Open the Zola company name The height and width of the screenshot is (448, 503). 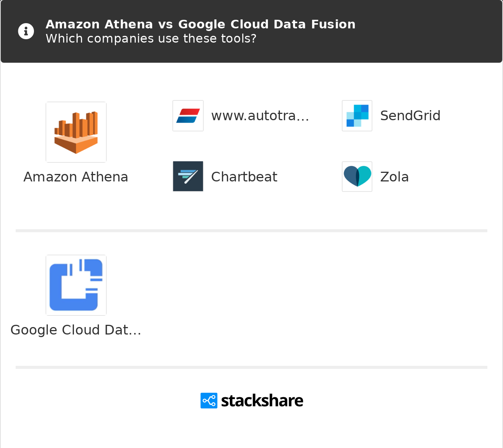point(394,177)
